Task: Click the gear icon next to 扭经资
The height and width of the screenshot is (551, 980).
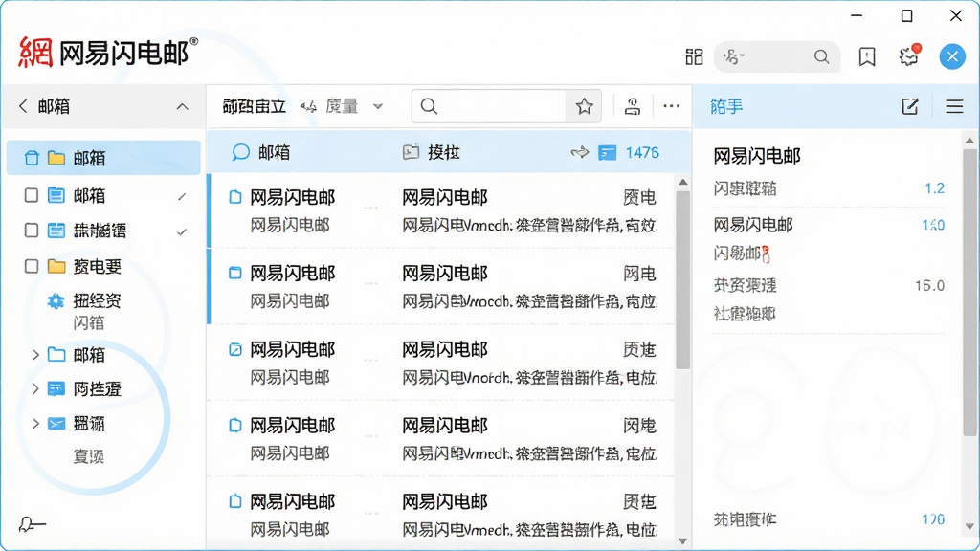Action: click(x=56, y=301)
